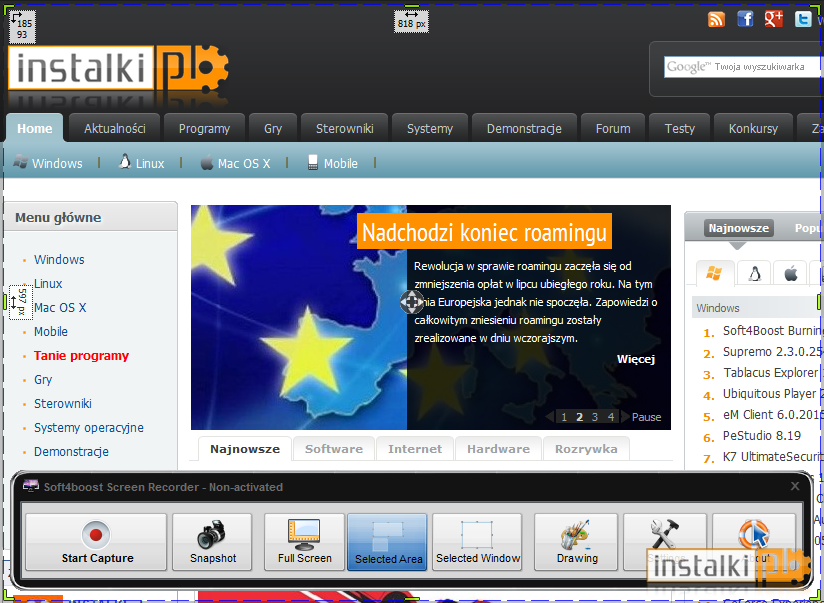
Task: Open Linux link in Menu główne
Action: click(x=48, y=283)
